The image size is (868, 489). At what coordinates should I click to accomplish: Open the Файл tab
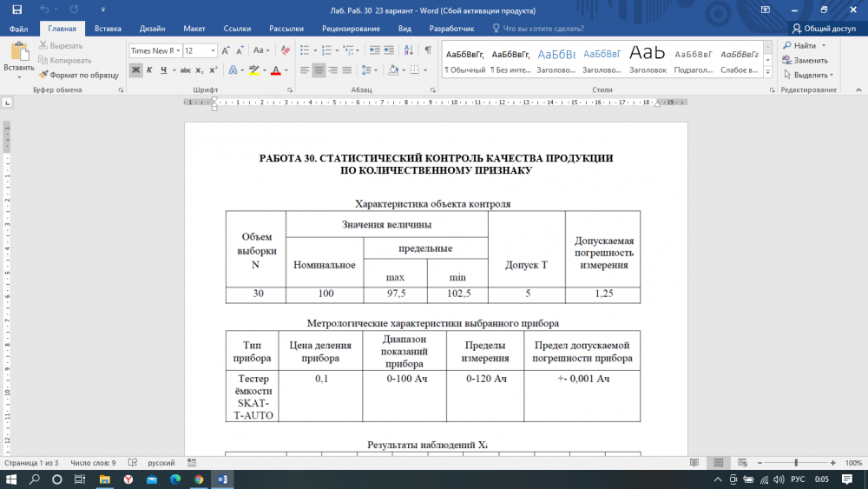(19, 29)
